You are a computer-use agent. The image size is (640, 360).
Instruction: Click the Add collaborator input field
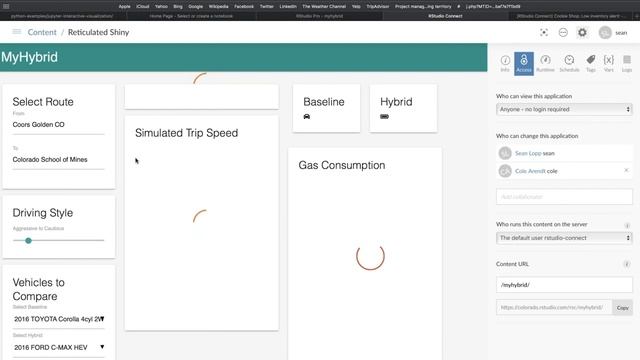pos(564,197)
